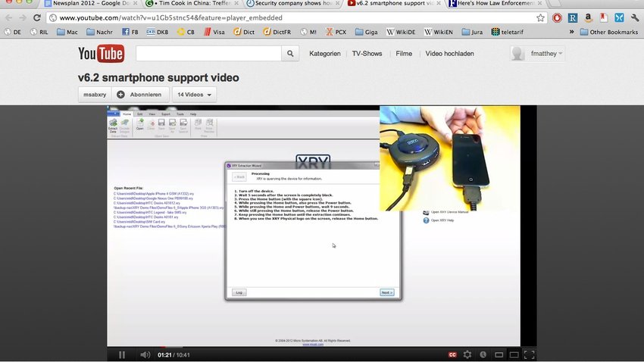Reload the page with the refresh icon
The width and height of the screenshot is (644, 362).
coord(37,18)
